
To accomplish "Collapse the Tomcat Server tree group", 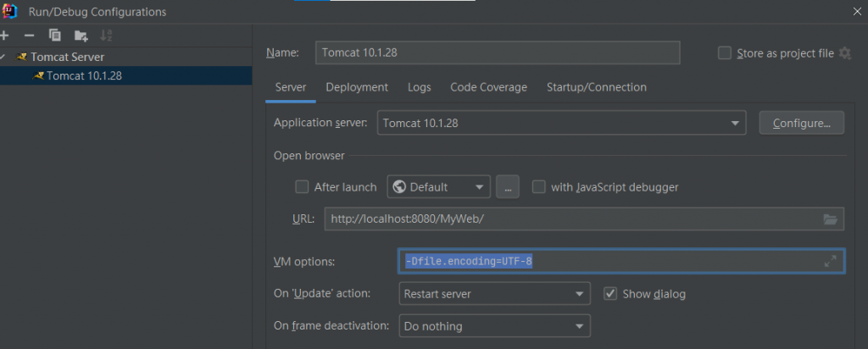I will click(x=3, y=57).
